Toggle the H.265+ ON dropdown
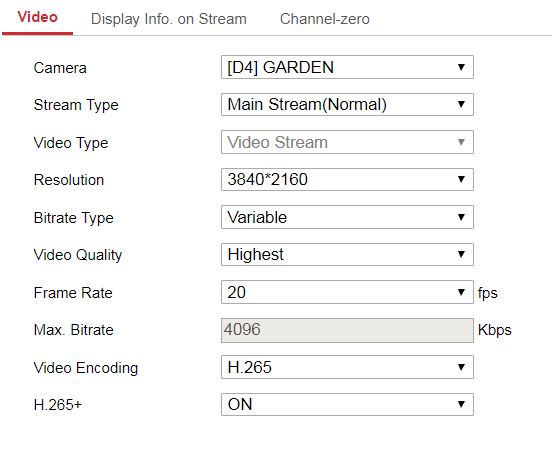This screenshot has width=552, height=454. point(347,404)
